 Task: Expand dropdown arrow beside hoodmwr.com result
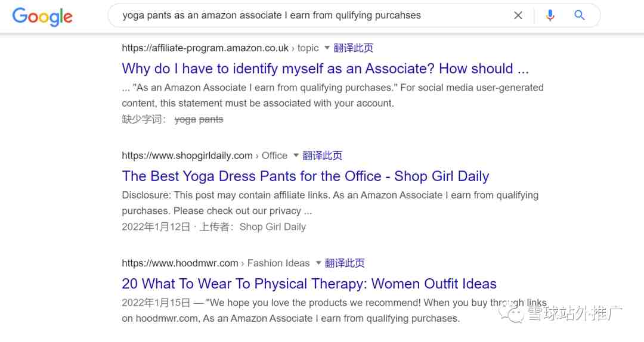pos(318,263)
